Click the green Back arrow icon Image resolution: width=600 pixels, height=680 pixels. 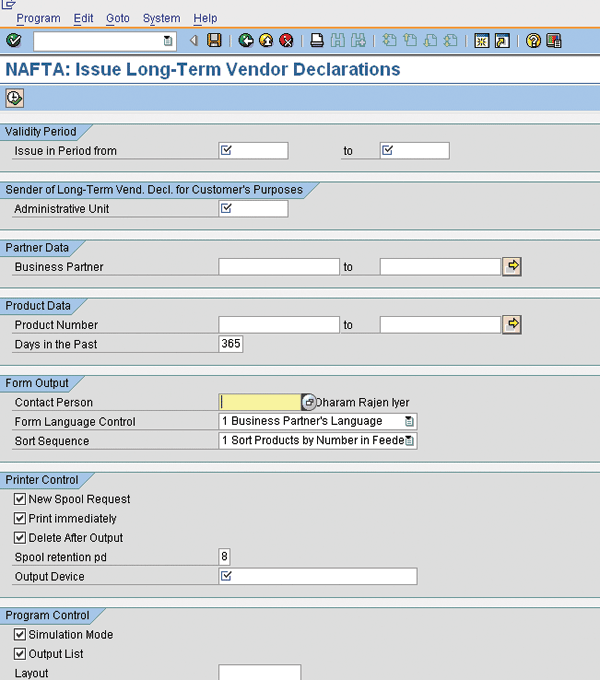[246, 40]
